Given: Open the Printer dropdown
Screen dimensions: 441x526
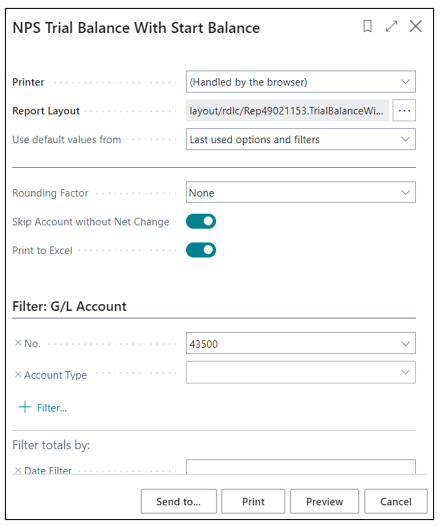Looking at the screenshot, I should coord(301,82).
